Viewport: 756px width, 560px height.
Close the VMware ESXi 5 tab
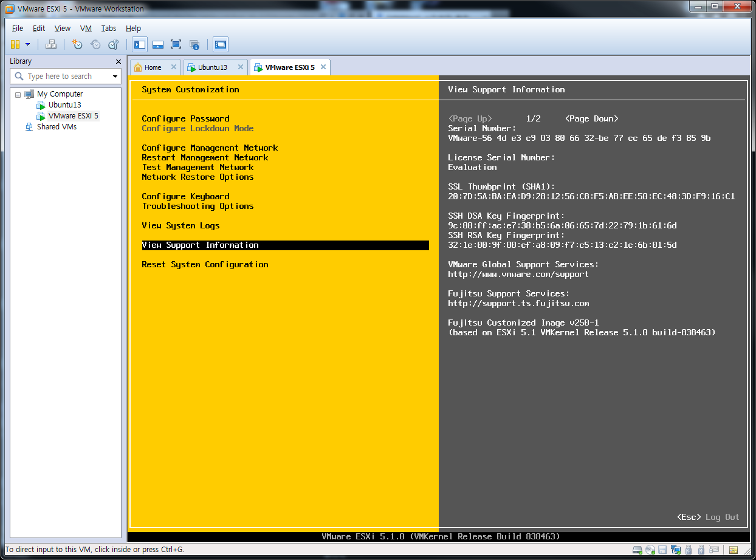(323, 67)
